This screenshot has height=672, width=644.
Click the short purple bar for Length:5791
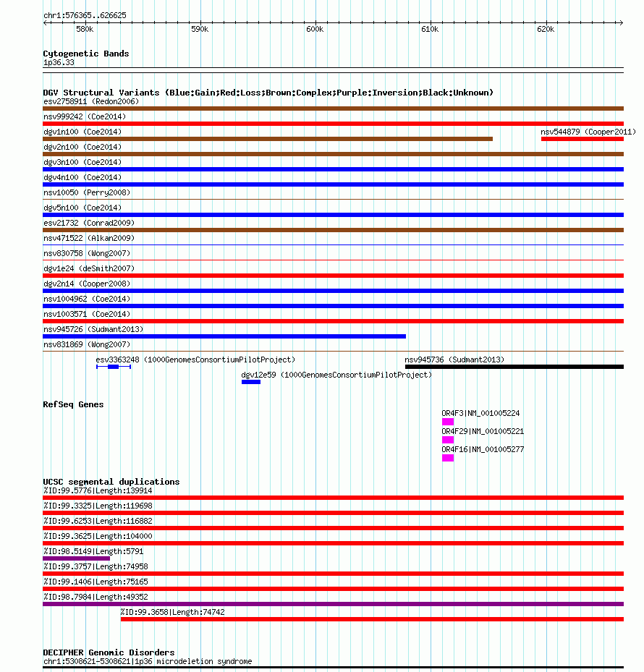pos(76,558)
